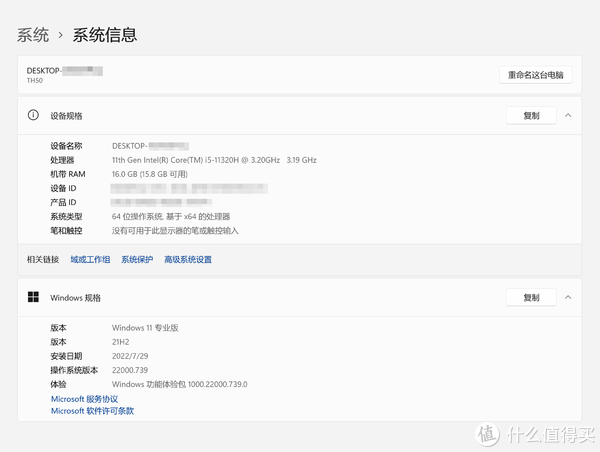Select the edition text Windows 11 专业版
Viewport: 600px width, 452px height.
click(145, 328)
